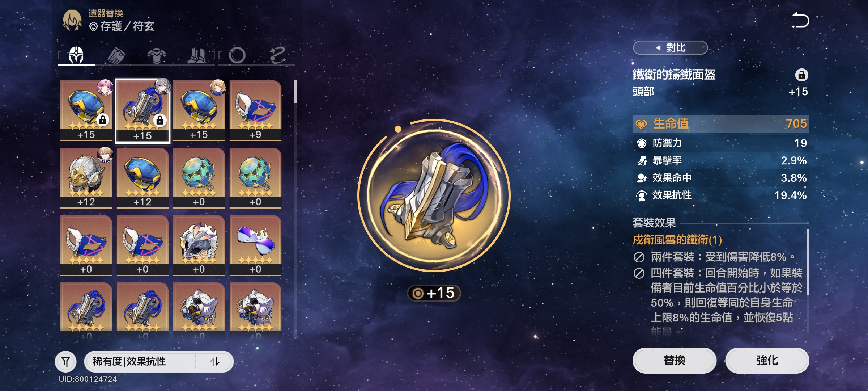This screenshot has height=391, width=868.
Task: Click the 符玄 character avatar icon
Action: (72, 20)
